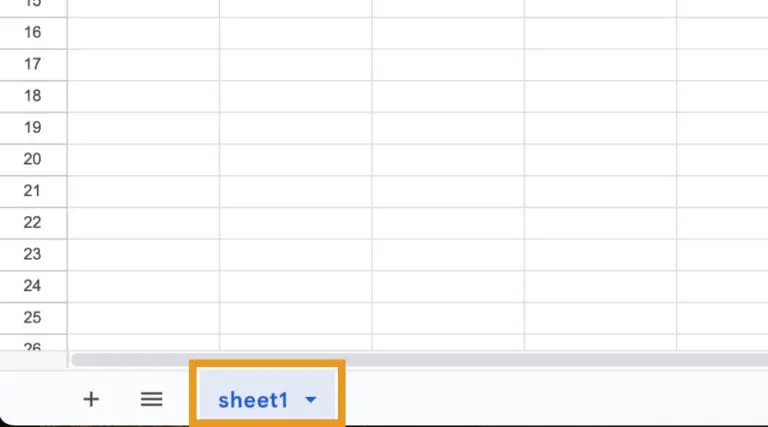Viewport: 768px width, 427px height.
Task: Highlight row 20 using its row number
Action: coord(33,159)
